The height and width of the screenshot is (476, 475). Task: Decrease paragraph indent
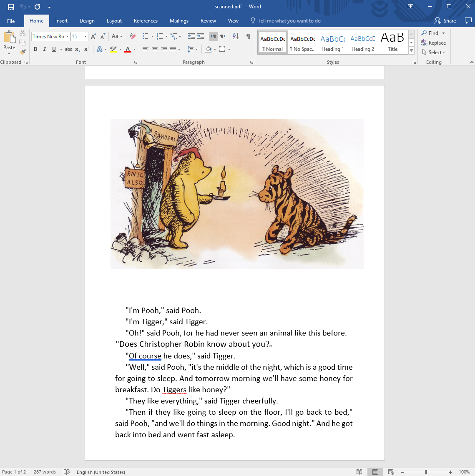(x=191, y=36)
